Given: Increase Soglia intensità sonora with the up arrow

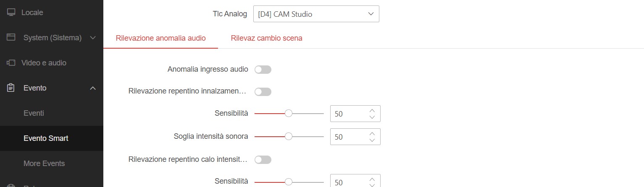Looking at the screenshot, I should click(x=372, y=134).
